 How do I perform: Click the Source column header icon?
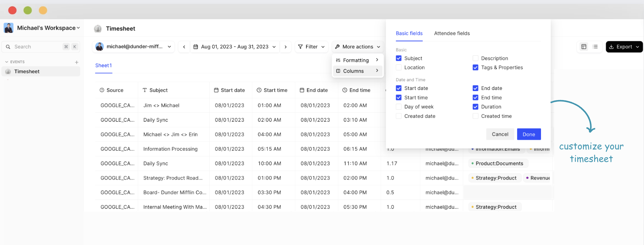click(102, 90)
